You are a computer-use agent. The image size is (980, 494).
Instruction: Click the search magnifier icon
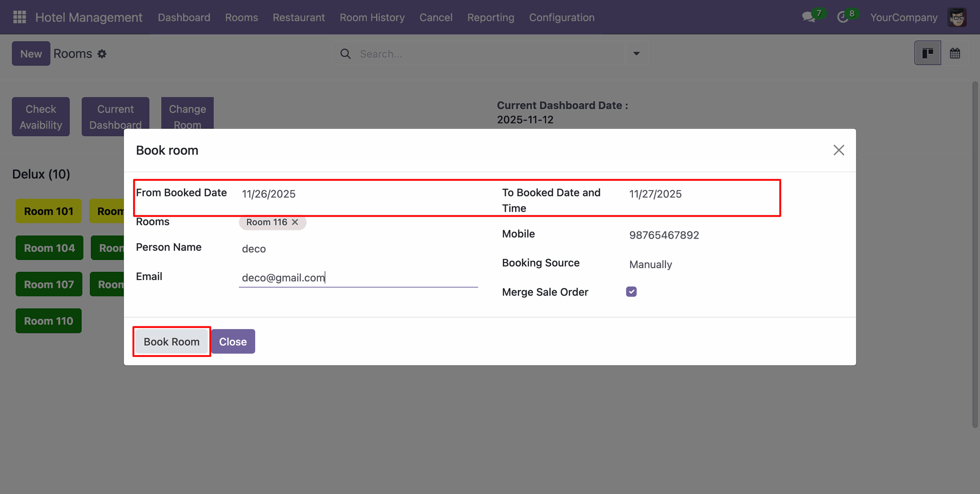tap(346, 54)
